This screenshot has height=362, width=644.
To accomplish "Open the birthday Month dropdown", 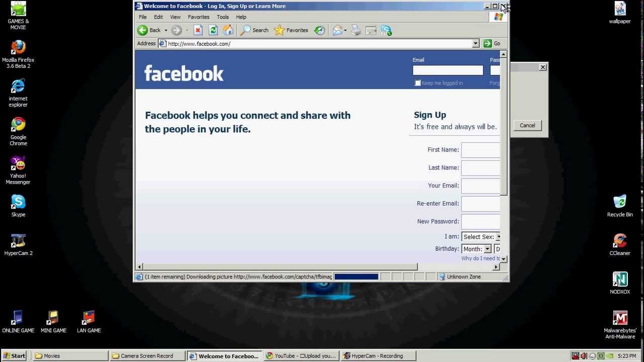I will (x=476, y=249).
